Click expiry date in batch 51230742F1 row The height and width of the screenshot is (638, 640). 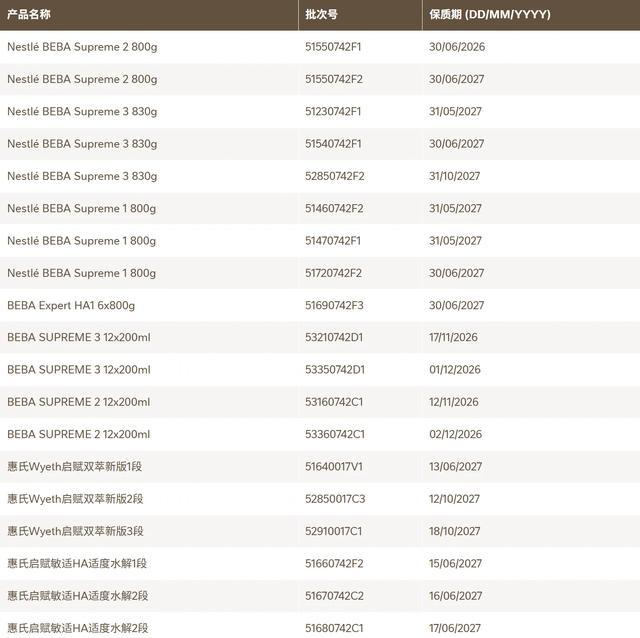[x=455, y=111]
